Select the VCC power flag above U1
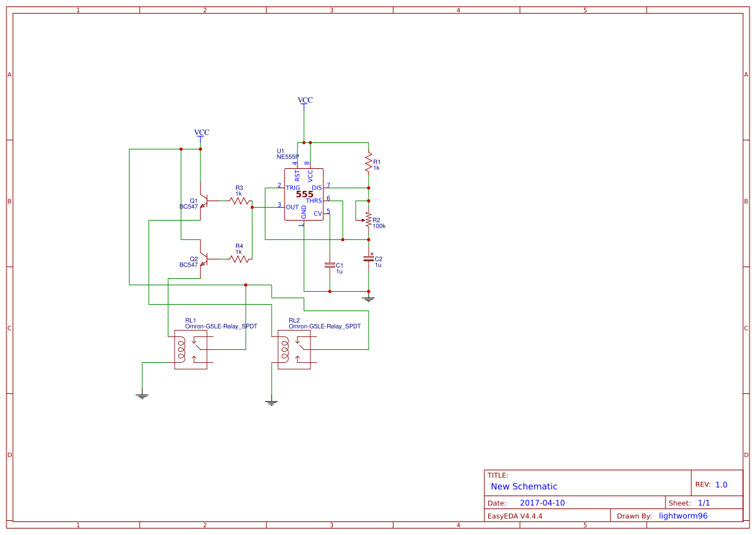This screenshot has height=535, width=756. coord(304,102)
